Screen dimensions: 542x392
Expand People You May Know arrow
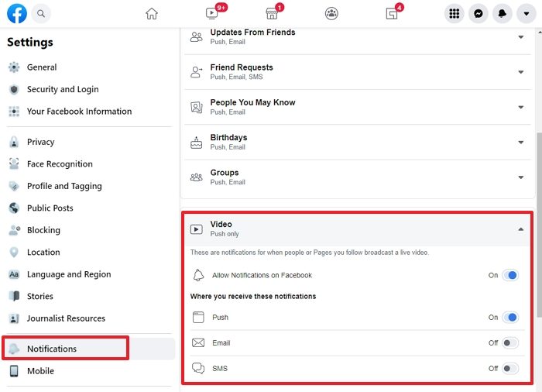tap(520, 107)
